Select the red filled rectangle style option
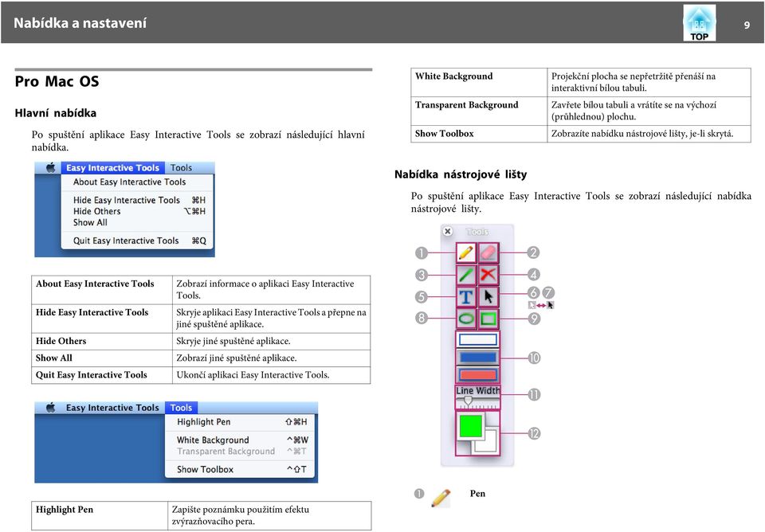765x532 pixels. click(477, 374)
